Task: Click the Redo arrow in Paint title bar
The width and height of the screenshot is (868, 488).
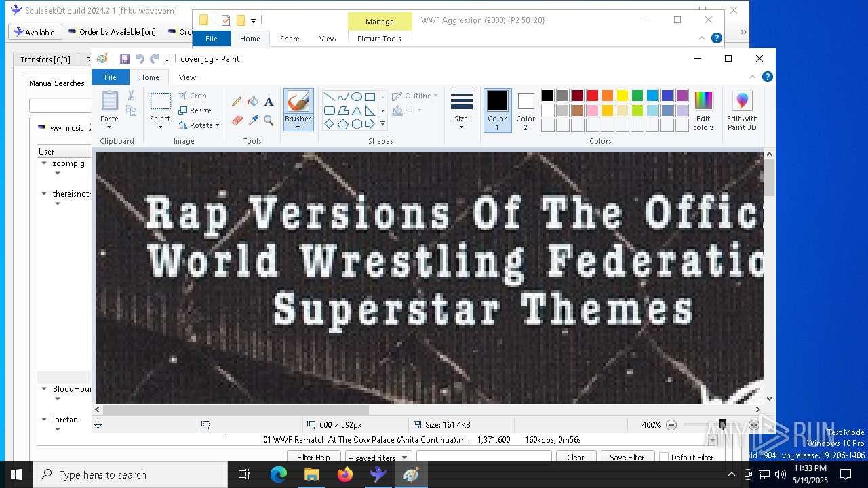Action: point(154,59)
